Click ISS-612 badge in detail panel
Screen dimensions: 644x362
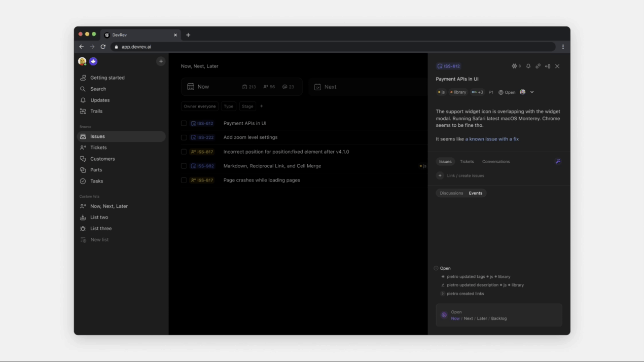click(448, 66)
